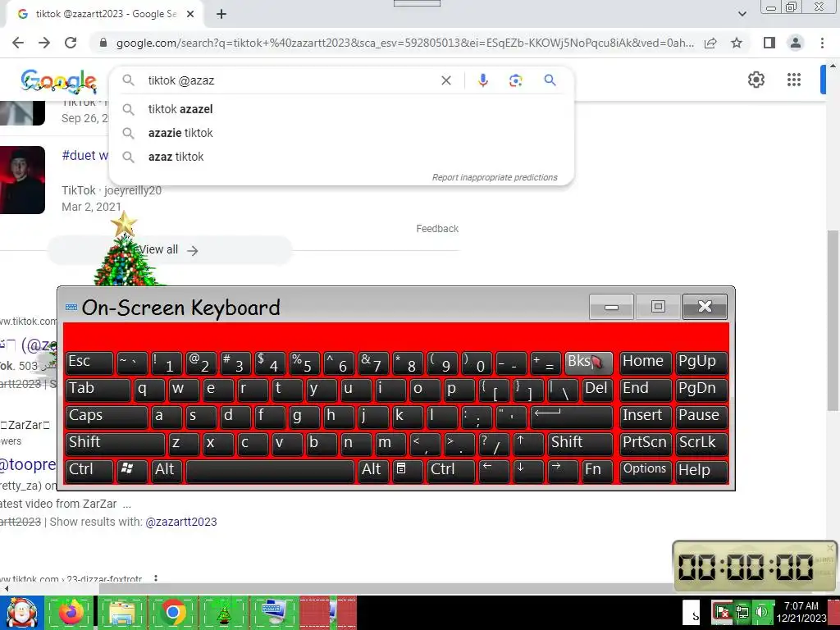Click the Esc key on the keyboard
This screenshot has width=840, height=630.
click(89, 363)
